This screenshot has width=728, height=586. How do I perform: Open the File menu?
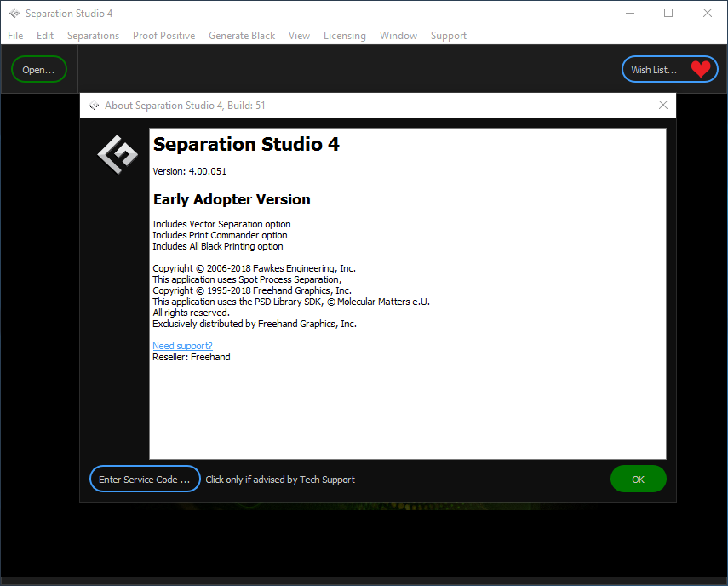[15, 36]
